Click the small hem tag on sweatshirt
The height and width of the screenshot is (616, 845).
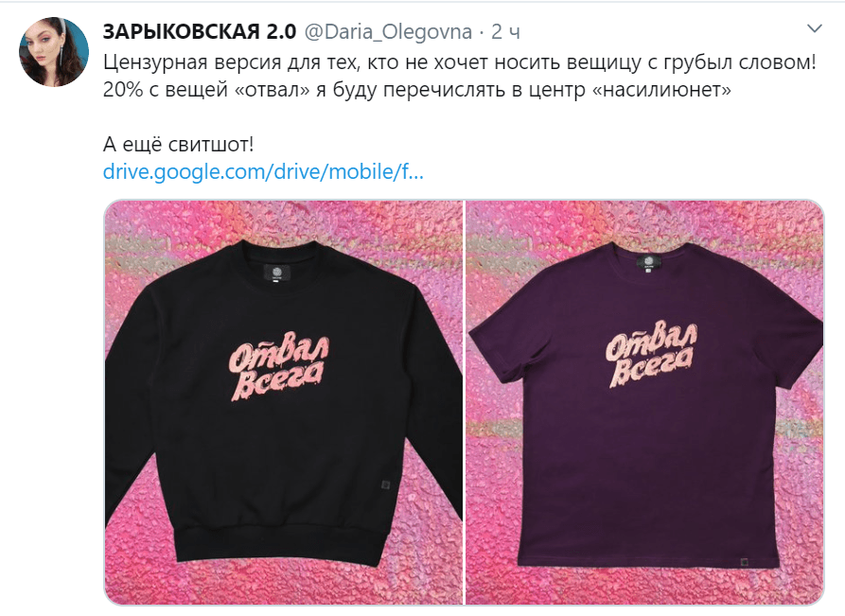coord(385,484)
